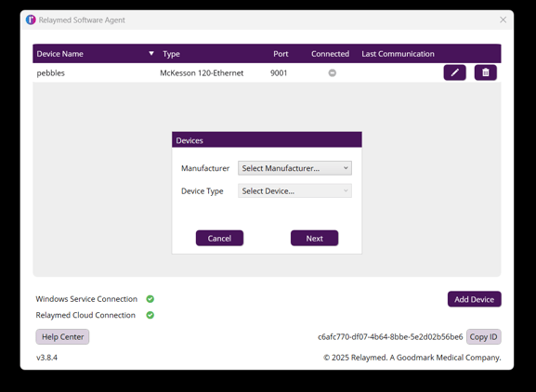Click the Relaymed Cloud Connection green check

[x=150, y=315]
